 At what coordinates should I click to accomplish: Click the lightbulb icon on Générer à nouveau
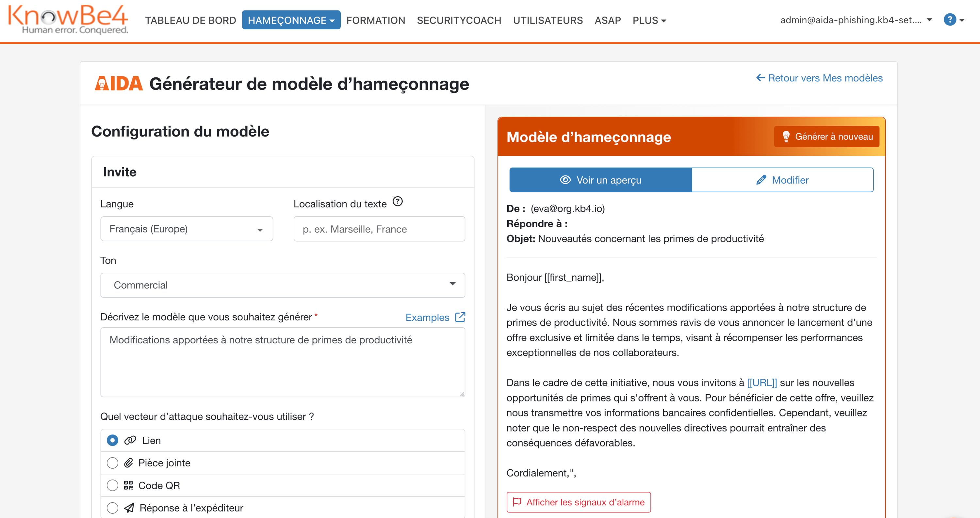[786, 137]
